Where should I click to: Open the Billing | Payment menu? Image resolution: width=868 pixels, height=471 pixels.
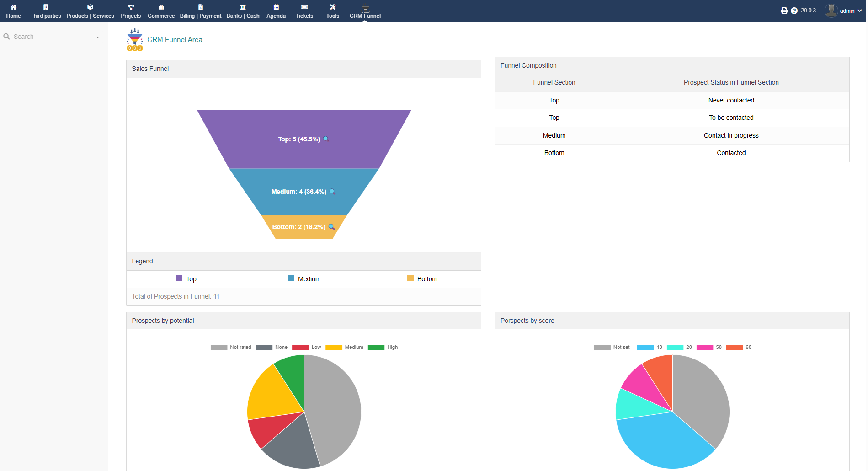tap(200, 11)
